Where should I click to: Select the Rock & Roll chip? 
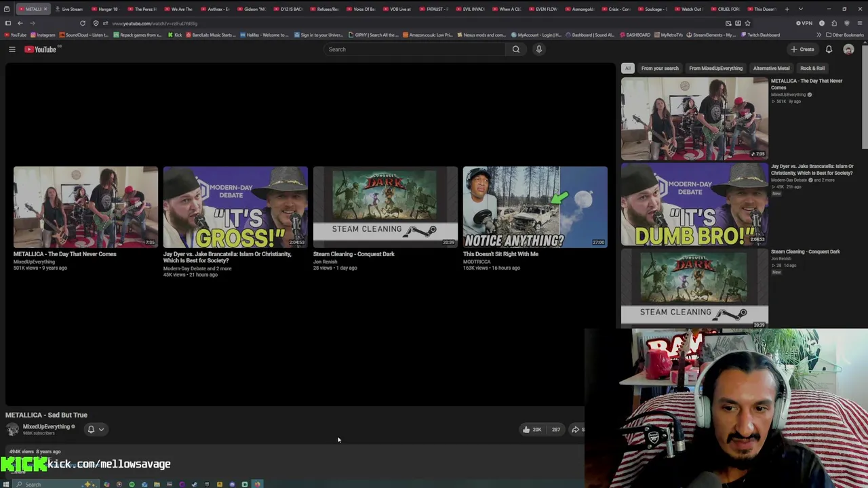812,68
